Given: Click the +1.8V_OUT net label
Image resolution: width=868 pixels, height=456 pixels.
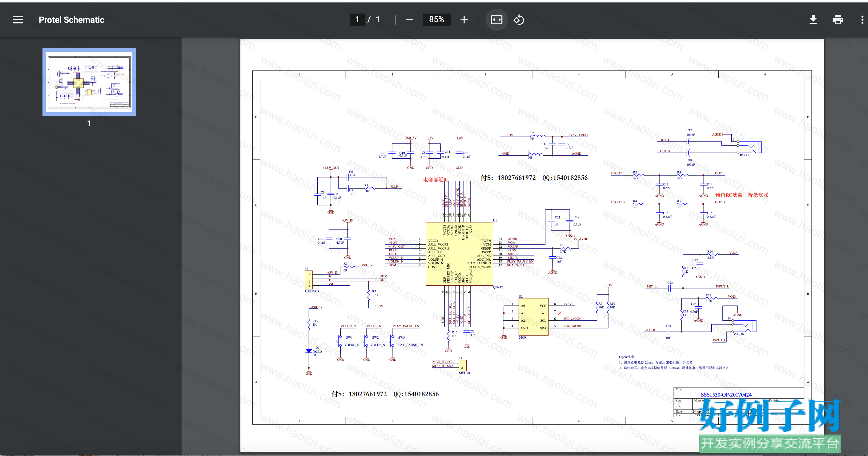Looking at the screenshot, I should pyautogui.click(x=331, y=168).
